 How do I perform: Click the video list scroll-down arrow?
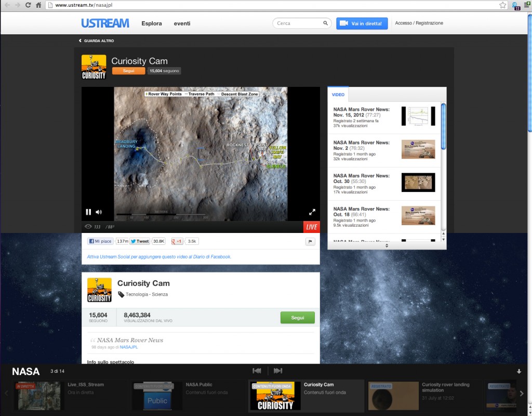(444, 239)
